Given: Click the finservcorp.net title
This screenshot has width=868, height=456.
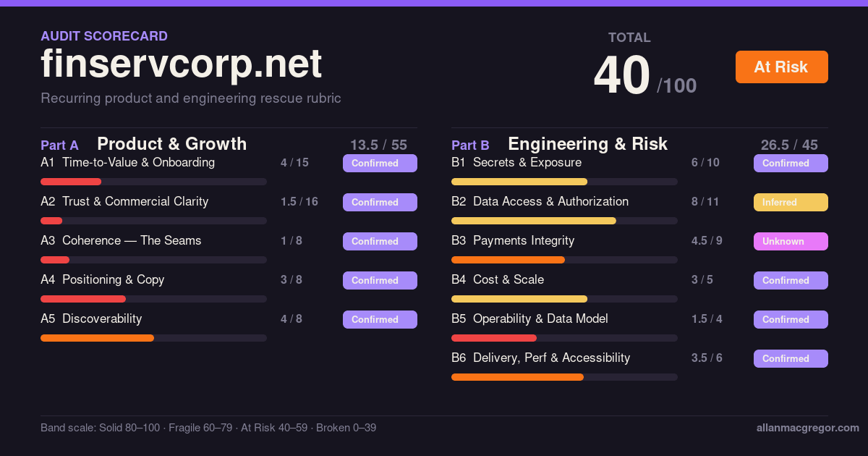Looking at the screenshot, I should tap(182, 64).
